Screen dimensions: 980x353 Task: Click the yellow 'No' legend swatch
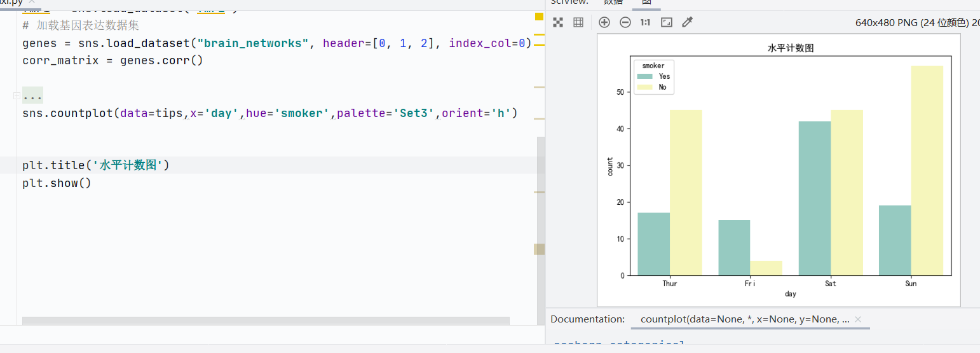[645, 87]
